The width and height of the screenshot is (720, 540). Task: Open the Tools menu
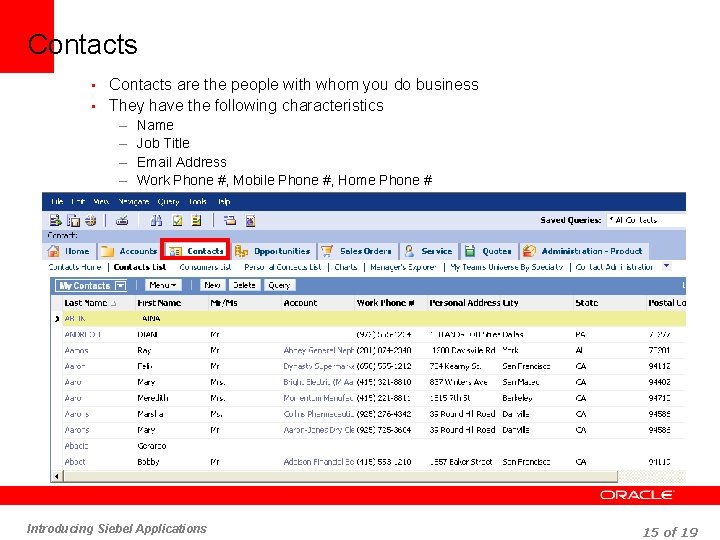tap(198, 202)
